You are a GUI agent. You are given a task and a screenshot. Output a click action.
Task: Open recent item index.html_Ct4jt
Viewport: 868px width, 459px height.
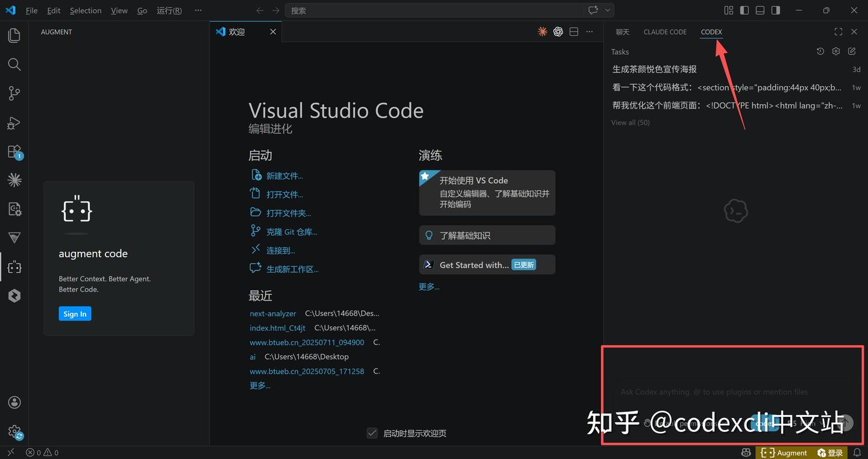277,328
